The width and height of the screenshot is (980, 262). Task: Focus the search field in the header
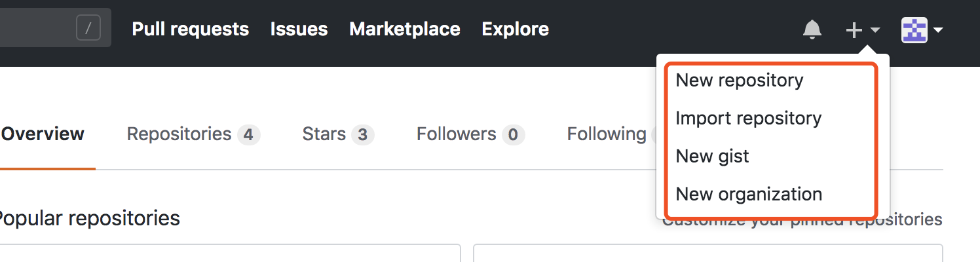pos(36,28)
